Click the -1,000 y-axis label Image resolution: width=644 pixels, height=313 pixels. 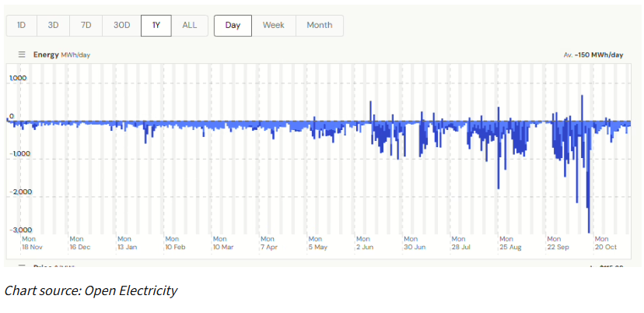click(x=20, y=154)
